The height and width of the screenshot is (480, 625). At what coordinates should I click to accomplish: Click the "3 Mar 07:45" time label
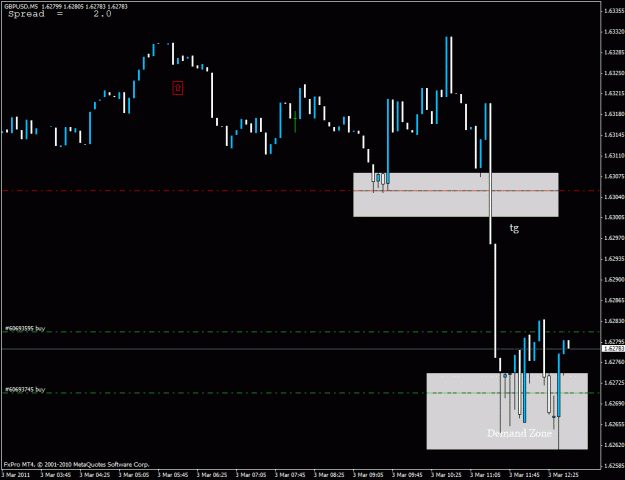pos(290,475)
